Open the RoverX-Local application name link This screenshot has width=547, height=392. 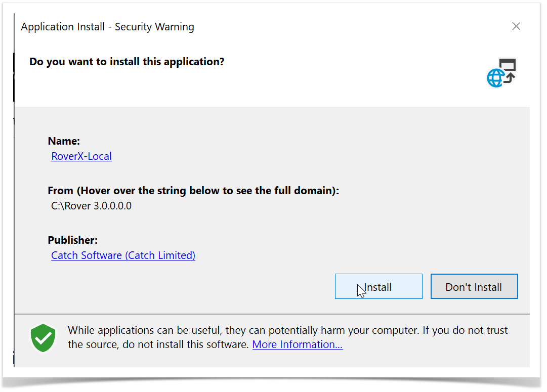pos(81,156)
